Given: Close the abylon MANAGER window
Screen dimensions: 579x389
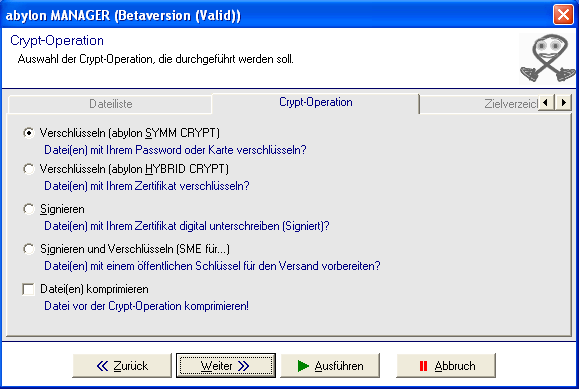Looking at the screenshot, I should pyautogui.click(x=563, y=15).
